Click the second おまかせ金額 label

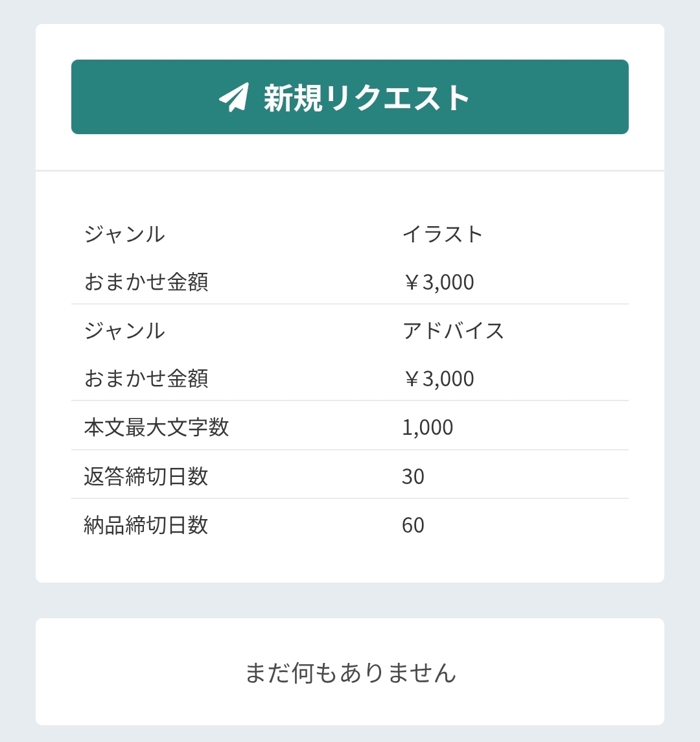pos(146,378)
